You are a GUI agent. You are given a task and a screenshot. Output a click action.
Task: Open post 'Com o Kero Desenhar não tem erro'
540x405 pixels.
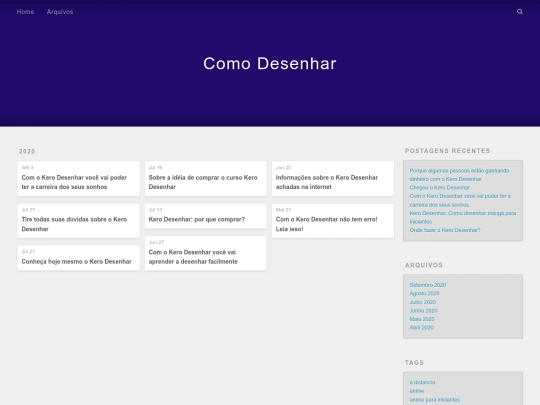333,221
